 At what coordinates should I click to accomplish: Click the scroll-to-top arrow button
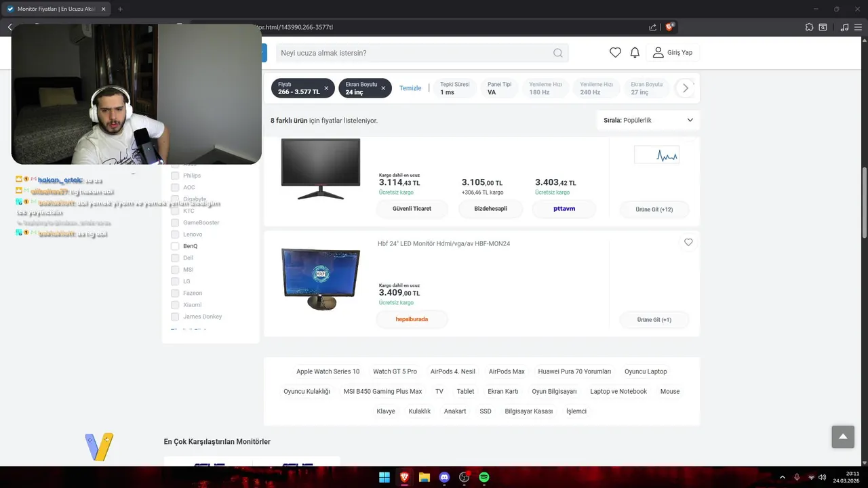(843, 436)
